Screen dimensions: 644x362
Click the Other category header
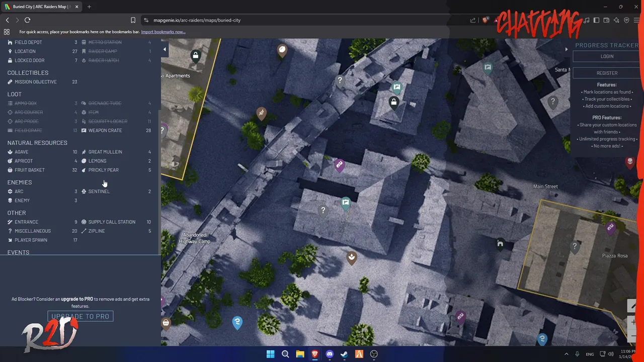pyautogui.click(x=17, y=213)
